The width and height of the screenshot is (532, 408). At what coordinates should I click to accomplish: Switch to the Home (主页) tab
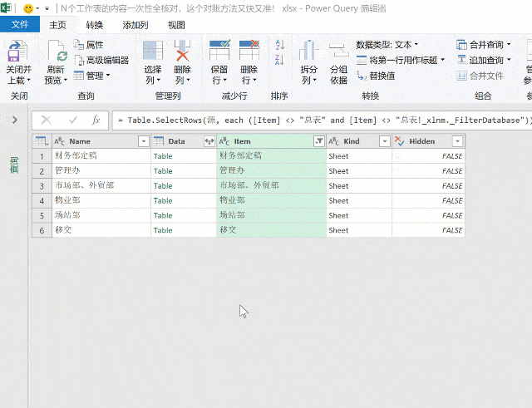pyautogui.click(x=57, y=25)
